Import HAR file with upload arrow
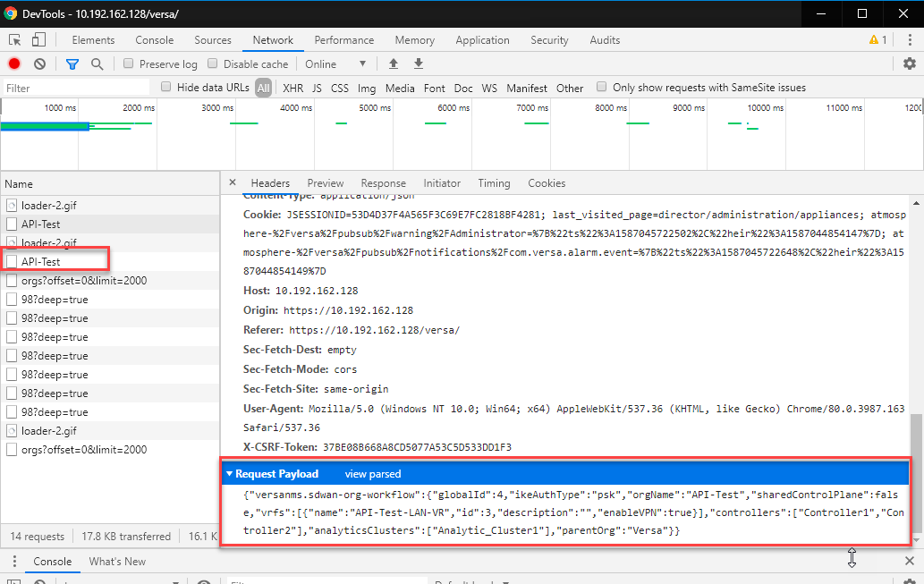924x584 pixels. tap(394, 63)
